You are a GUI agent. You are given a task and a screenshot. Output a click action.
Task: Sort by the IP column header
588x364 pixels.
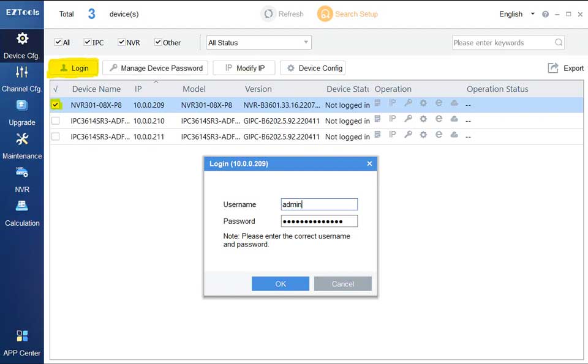pos(138,89)
